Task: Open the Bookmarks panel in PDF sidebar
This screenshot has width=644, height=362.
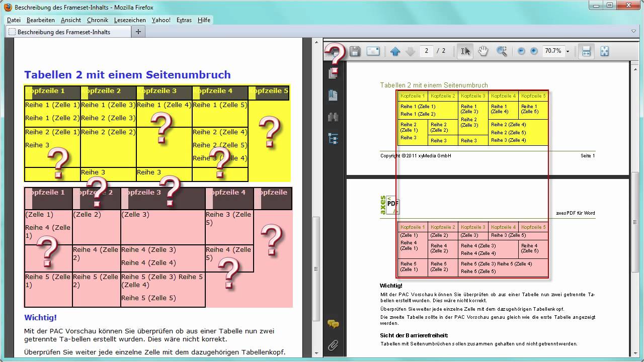Action: (x=333, y=95)
